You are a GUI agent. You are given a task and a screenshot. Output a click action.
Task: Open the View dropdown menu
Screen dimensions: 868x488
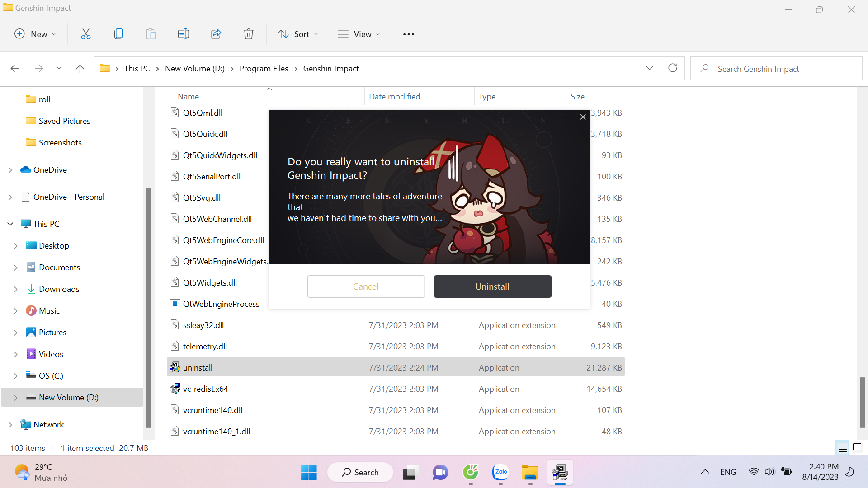[x=359, y=34]
